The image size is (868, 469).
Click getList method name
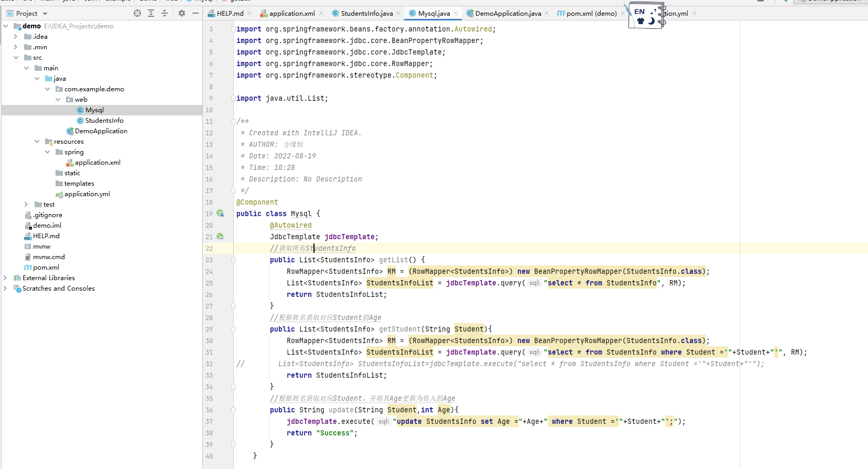coord(394,260)
